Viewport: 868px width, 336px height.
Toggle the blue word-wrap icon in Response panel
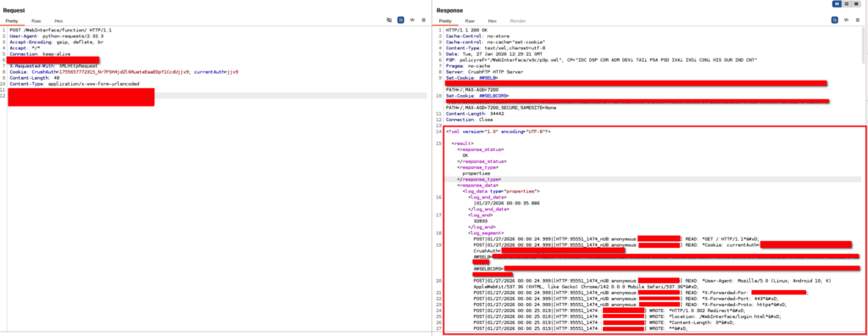(x=834, y=20)
